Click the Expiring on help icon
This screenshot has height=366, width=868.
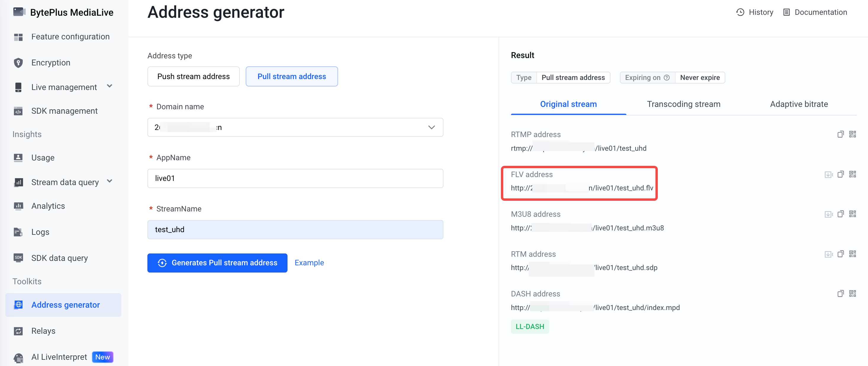[x=666, y=78]
